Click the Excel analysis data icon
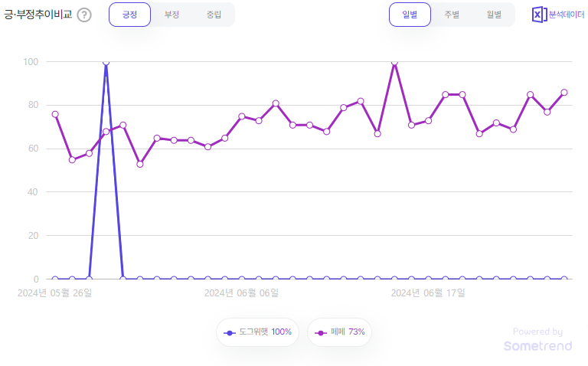 [x=539, y=15]
